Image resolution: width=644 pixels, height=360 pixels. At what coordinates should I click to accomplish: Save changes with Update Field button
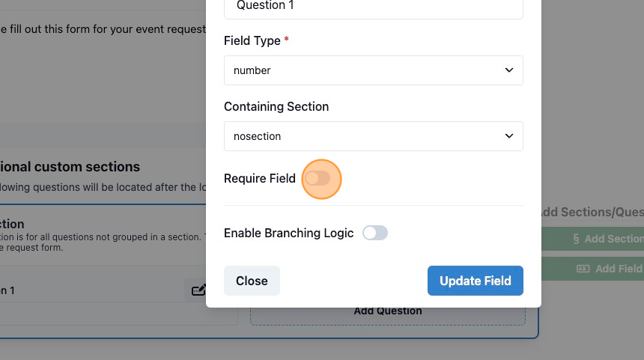(x=476, y=281)
